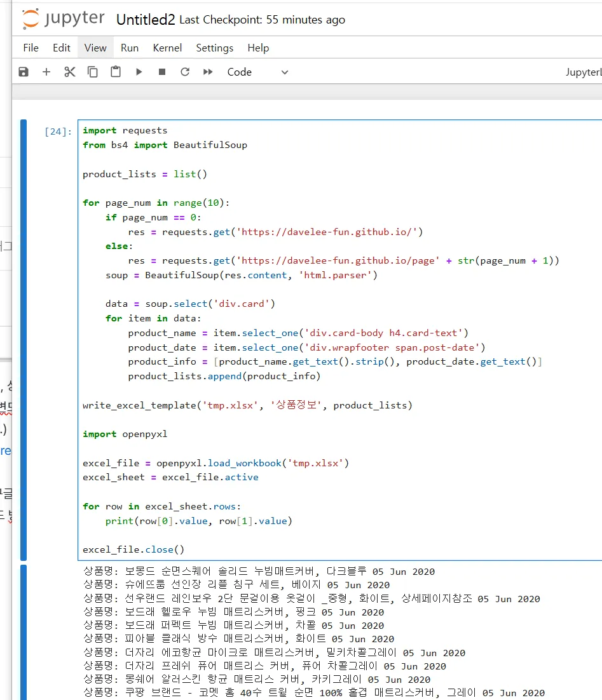Click output line containing 퍼펙트 누빔
Screen dimensions: 602x700
coord(234,626)
